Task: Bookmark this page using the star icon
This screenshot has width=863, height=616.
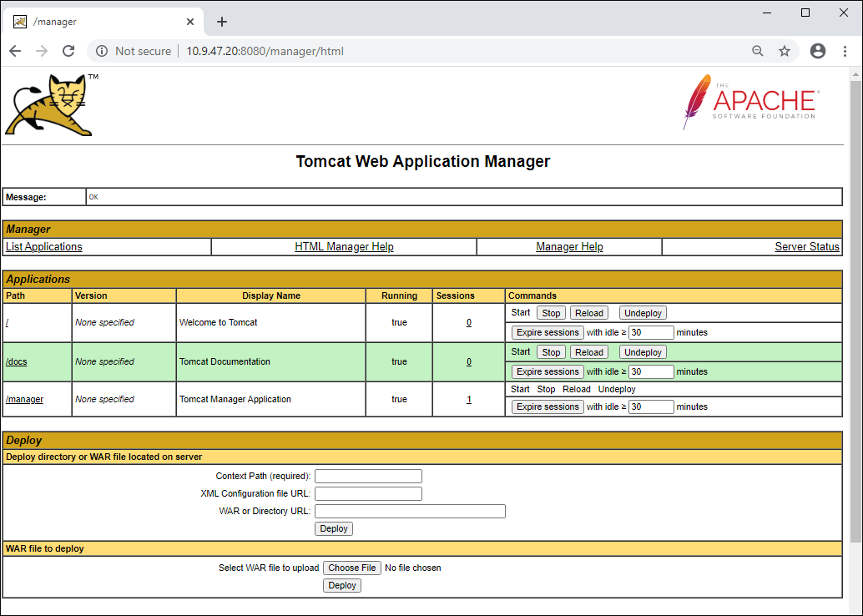Action: click(785, 51)
